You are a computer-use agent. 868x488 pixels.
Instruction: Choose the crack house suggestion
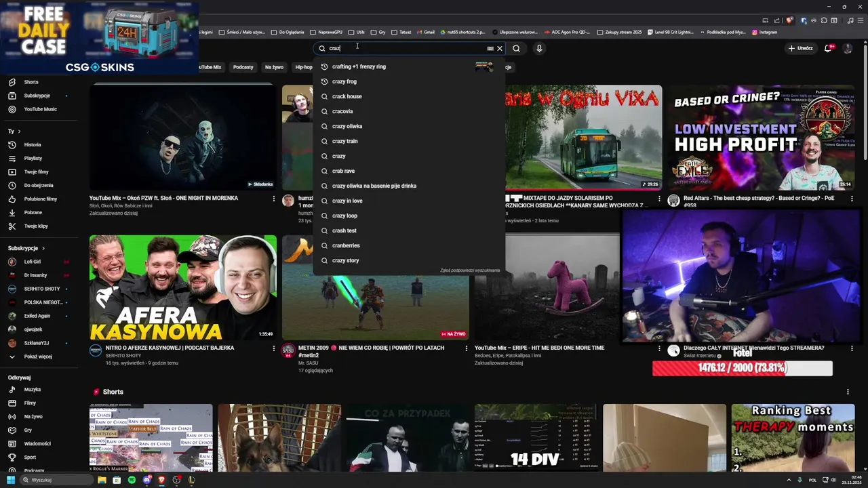click(409, 96)
